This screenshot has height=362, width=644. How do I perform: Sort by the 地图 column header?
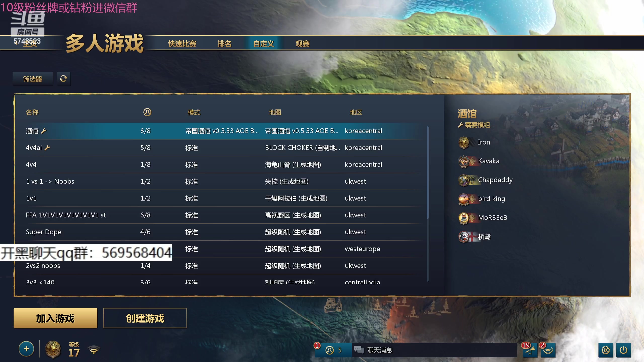coord(275,112)
